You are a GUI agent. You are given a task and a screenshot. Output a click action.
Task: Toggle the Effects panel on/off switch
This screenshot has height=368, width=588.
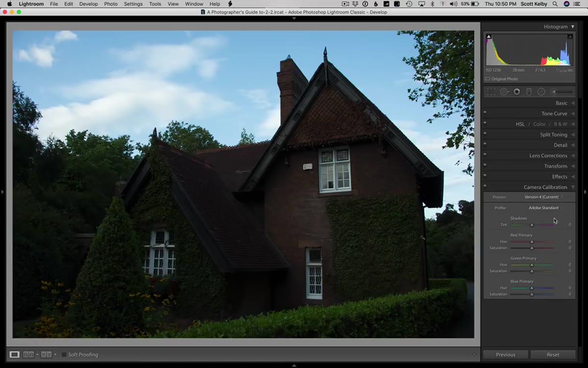coord(485,176)
